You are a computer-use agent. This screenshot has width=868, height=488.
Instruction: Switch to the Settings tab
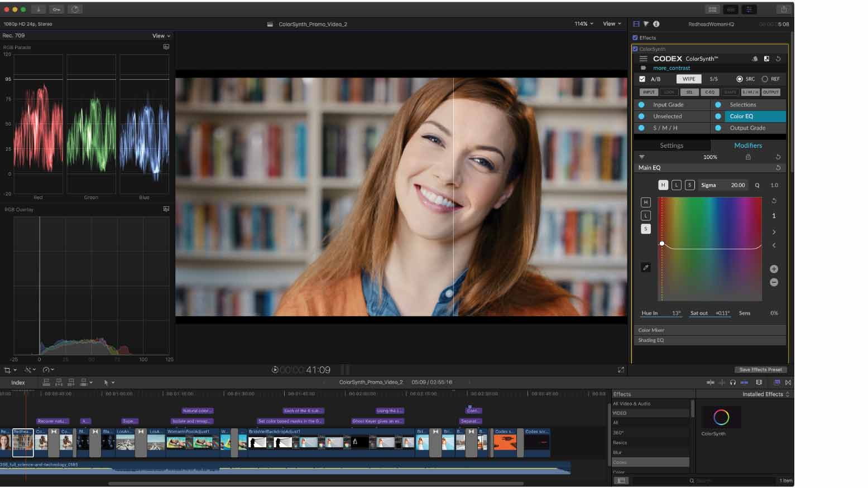tap(672, 146)
